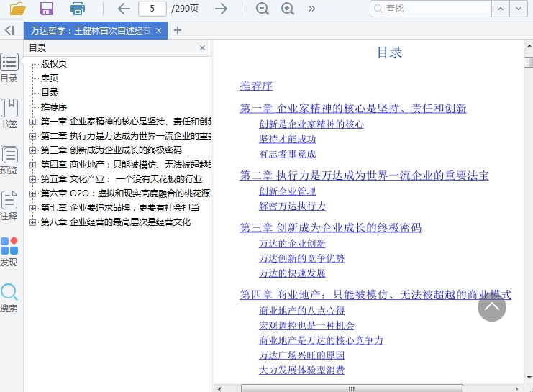This screenshot has width=533, height=392.
Task: Expand 第七章 node in outline tree
Action: tap(32, 208)
